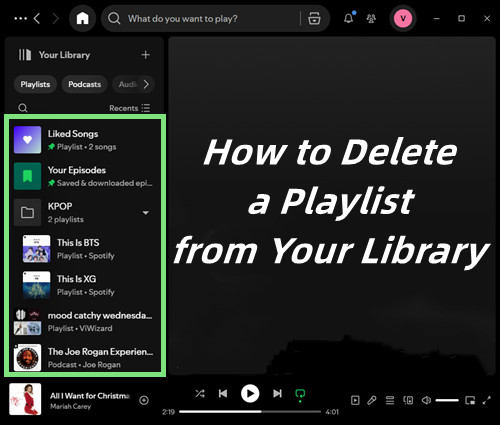The width and height of the screenshot is (500, 425).
Task: Open the KPOP folder
Action: coord(83,212)
